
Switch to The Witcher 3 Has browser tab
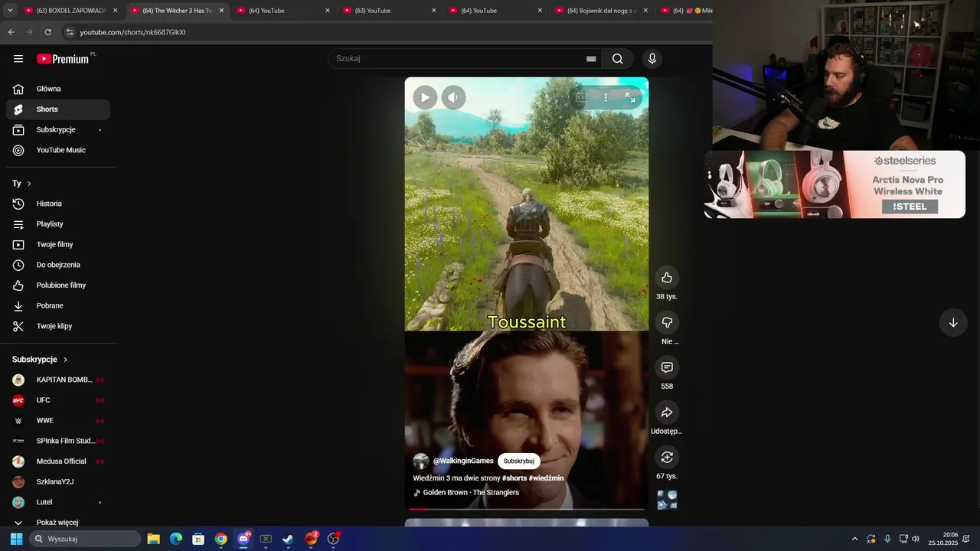[x=177, y=11]
